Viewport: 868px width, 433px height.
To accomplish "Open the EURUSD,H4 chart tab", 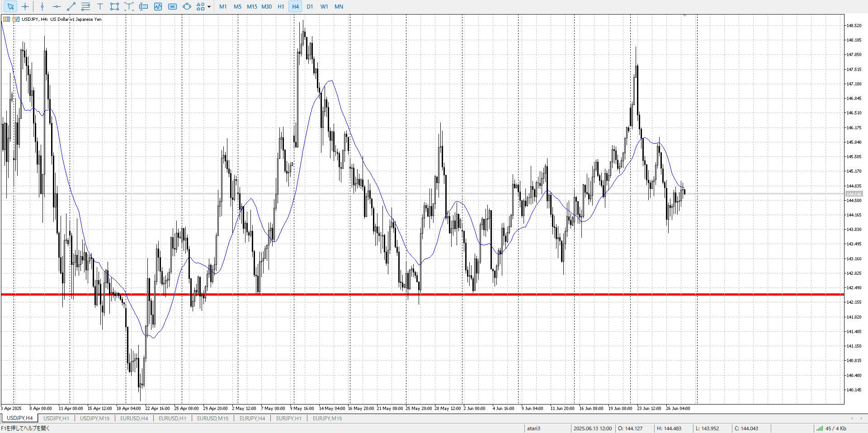I will point(134,418).
